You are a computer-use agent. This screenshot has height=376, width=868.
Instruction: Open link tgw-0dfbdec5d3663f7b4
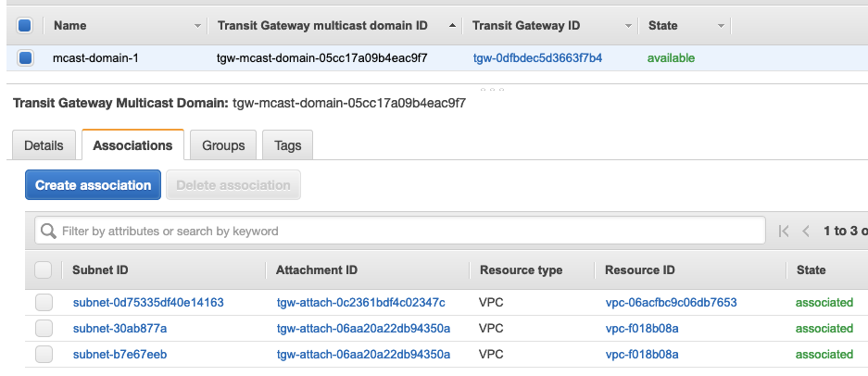click(x=537, y=58)
